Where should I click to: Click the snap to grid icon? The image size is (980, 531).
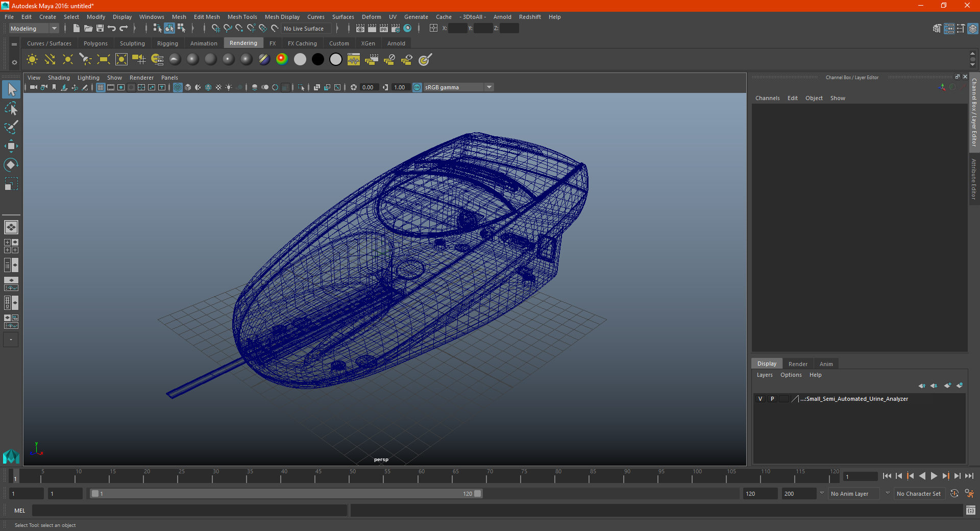pyautogui.click(x=216, y=29)
